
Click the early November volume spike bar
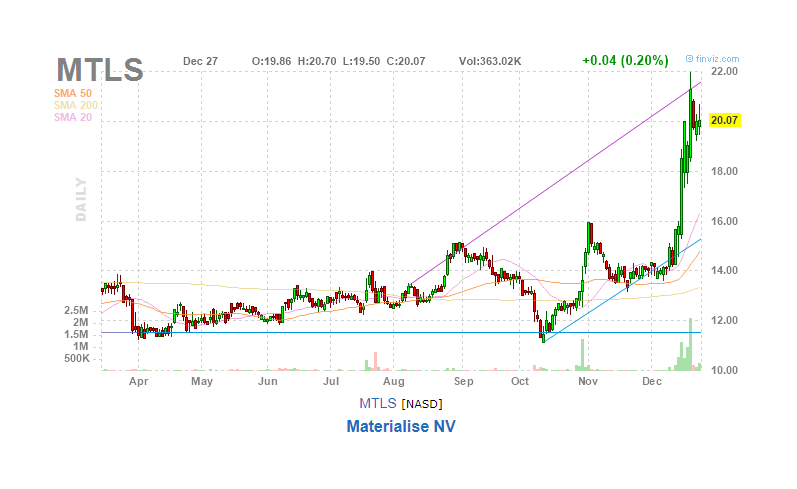[583, 355]
